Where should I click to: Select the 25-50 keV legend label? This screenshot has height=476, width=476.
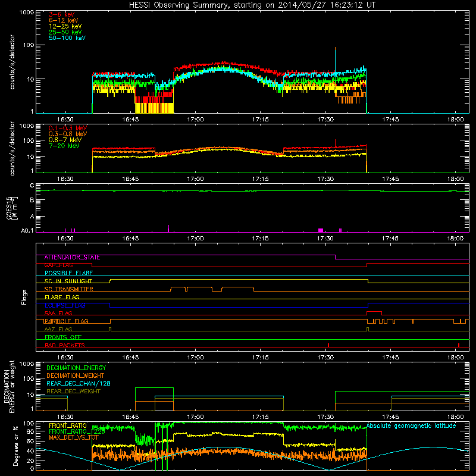pos(65,32)
